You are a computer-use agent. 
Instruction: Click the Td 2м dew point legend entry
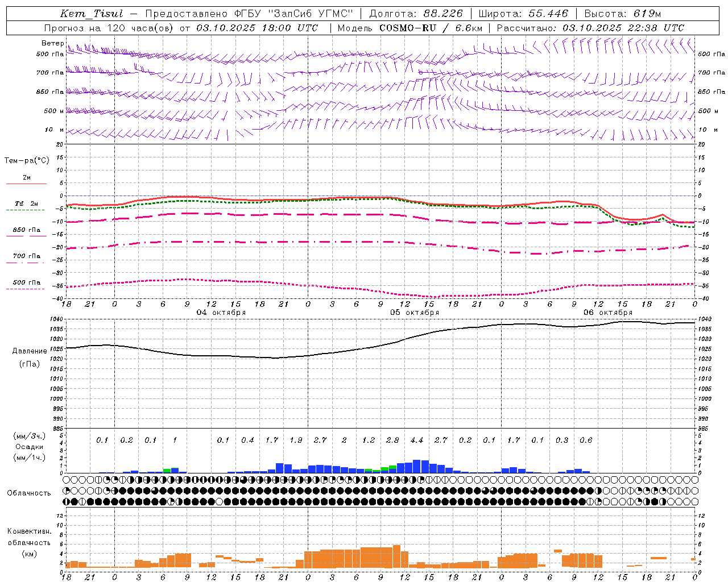[x=27, y=203]
